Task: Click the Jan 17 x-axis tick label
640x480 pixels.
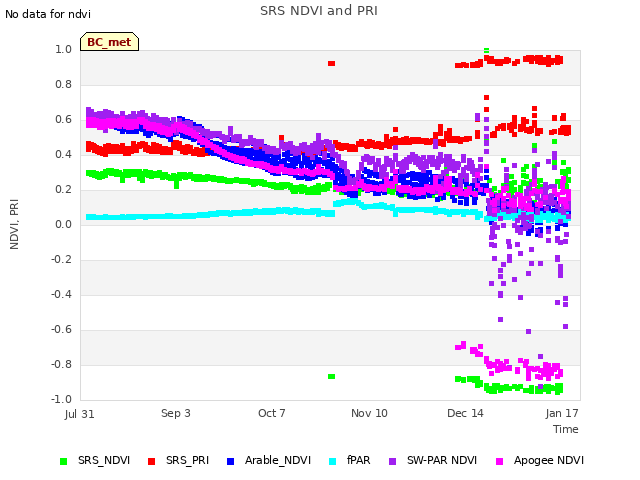Action: pos(562,413)
